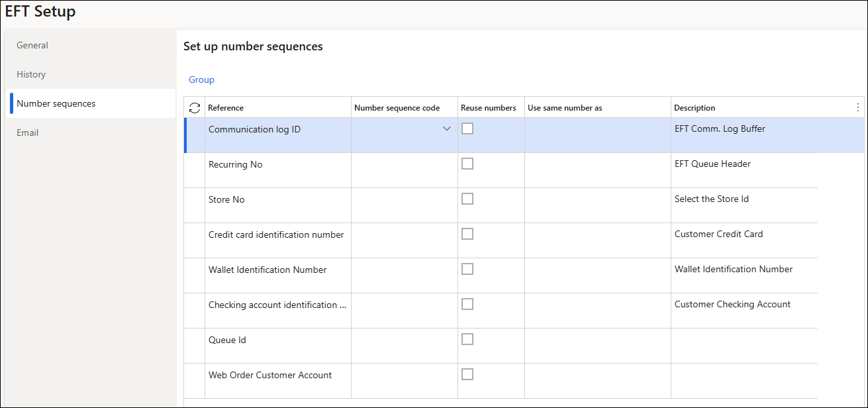868x408 pixels.
Task: Click the Reuse numbers column header
Action: click(x=491, y=107)
